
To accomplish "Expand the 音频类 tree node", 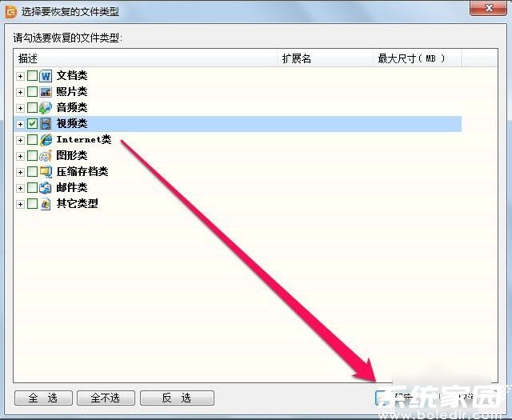I will pyautogui.click(x=20, y=108).
